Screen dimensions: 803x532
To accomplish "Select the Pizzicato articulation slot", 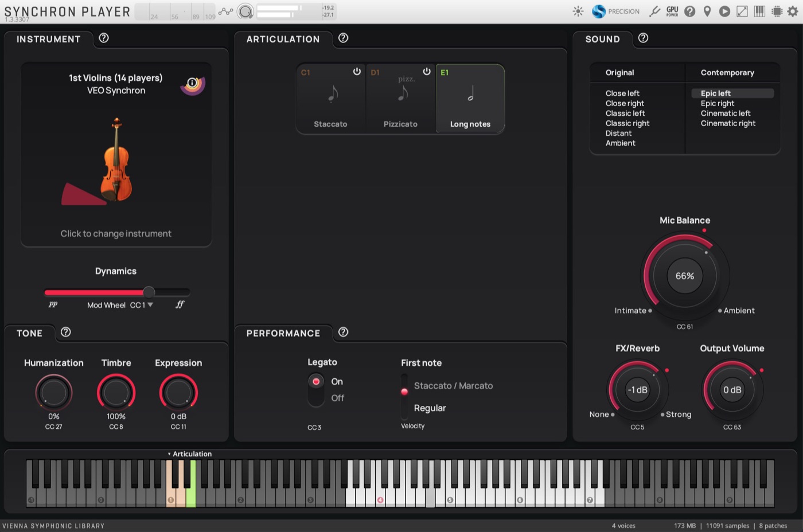I will tap(400, 99).
